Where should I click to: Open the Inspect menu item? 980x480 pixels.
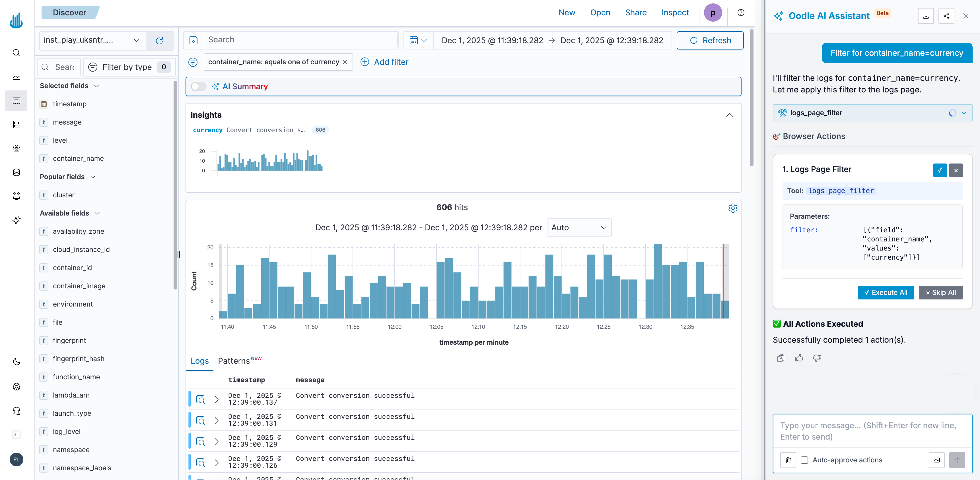675,13
